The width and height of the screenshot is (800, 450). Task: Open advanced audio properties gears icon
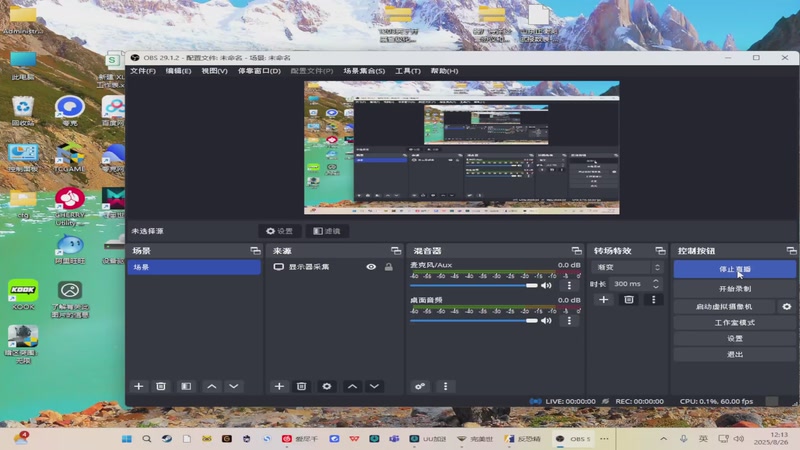pos(420,386)
